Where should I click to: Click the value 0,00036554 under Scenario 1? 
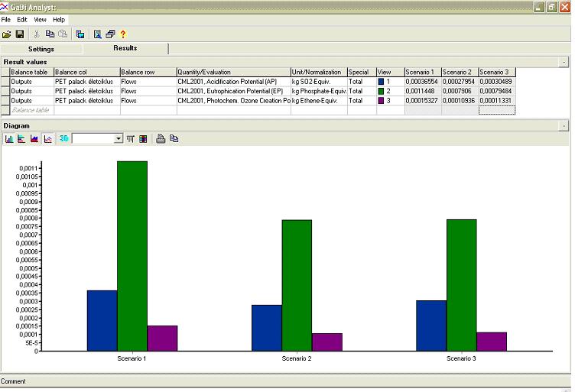click(x=423, y=82)
